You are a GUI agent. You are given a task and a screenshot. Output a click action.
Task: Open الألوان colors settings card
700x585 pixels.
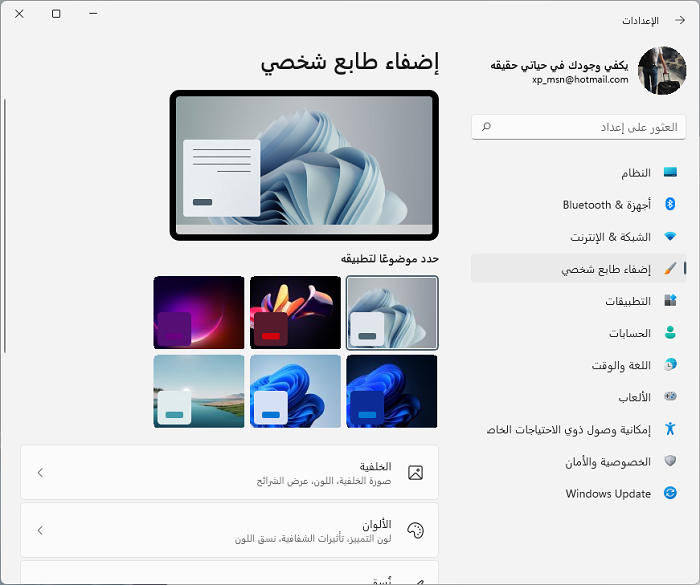point(229,531)
